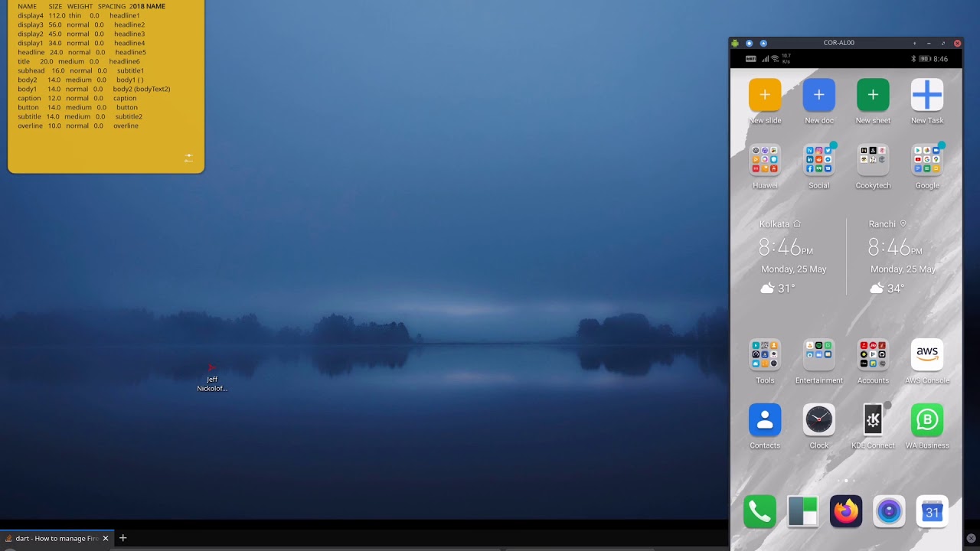
Task: Click the button row in sticky note
Action: pos(78,107)
